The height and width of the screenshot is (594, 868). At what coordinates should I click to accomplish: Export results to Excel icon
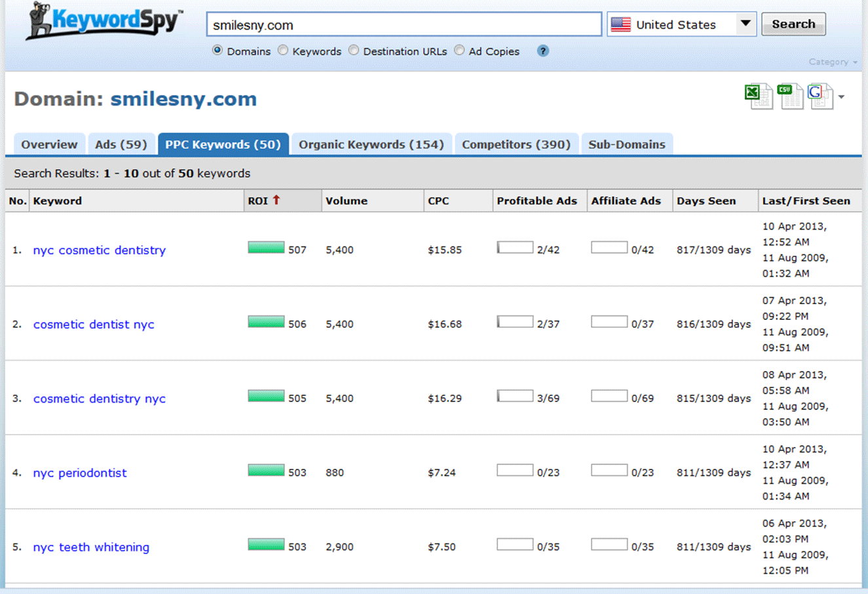759,96
